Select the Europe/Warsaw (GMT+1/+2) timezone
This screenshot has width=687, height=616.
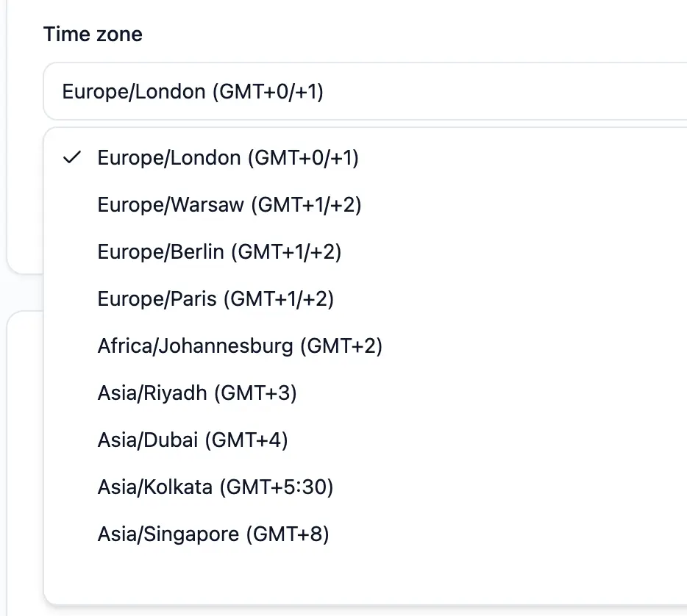pyautogui.click(x=229, y=205)
